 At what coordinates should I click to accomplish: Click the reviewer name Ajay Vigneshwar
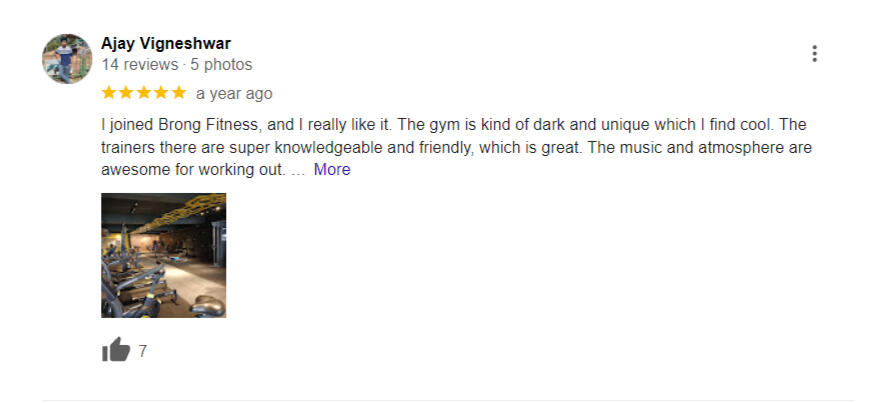tap(166, 44)
